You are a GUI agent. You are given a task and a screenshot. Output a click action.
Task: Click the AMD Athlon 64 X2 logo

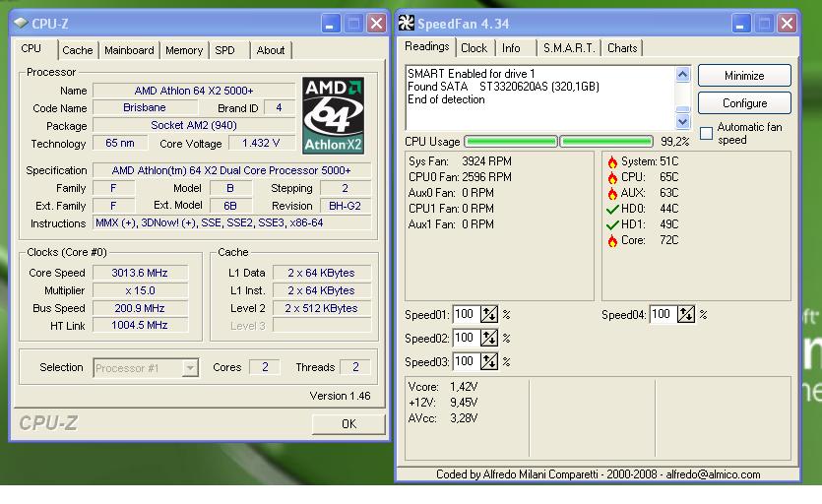pyautogui.click(x=333, y=115)
